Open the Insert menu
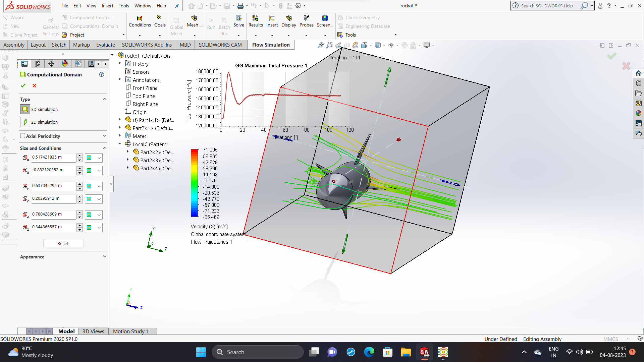 (x=107, y=6)
